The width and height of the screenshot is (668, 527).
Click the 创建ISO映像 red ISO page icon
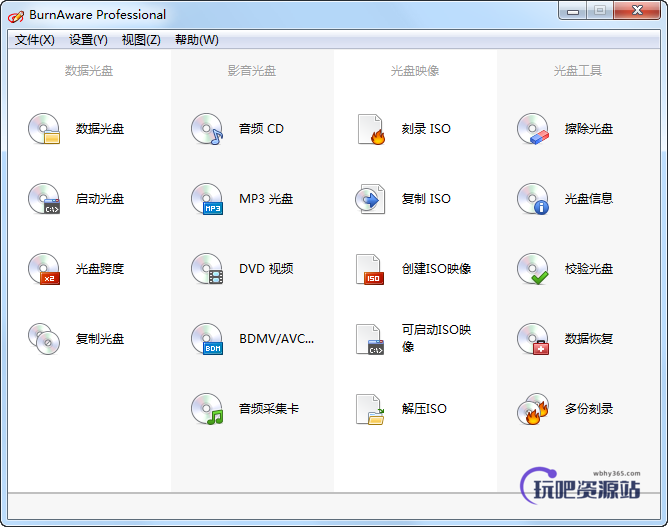click(370, 269)
